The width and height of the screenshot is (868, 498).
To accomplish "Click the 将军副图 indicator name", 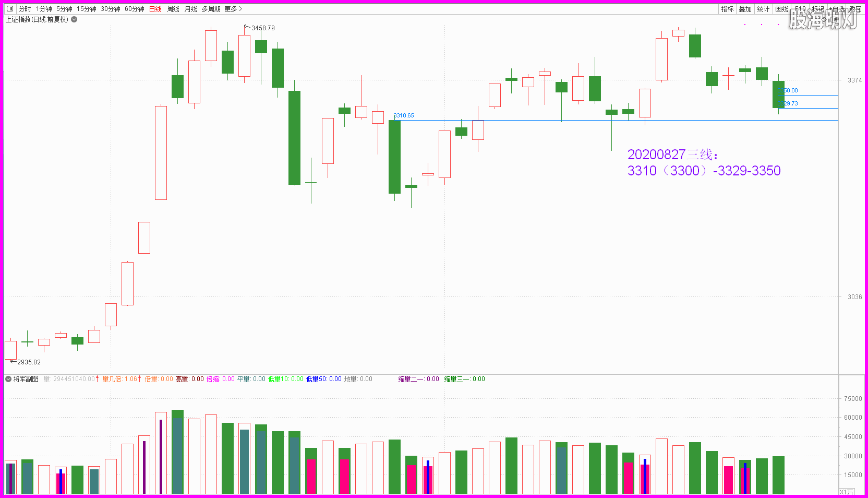I will click(x=26, y=379).
